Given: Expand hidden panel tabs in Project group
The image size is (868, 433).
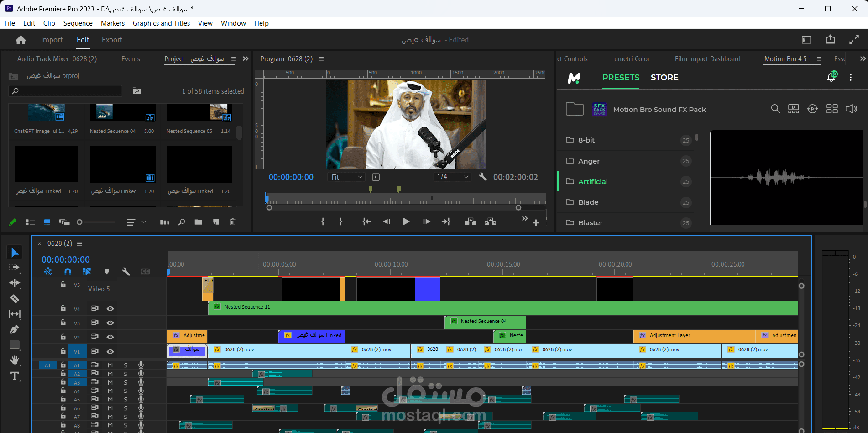Looking at the screenshot, I should [x=246, y=59].
